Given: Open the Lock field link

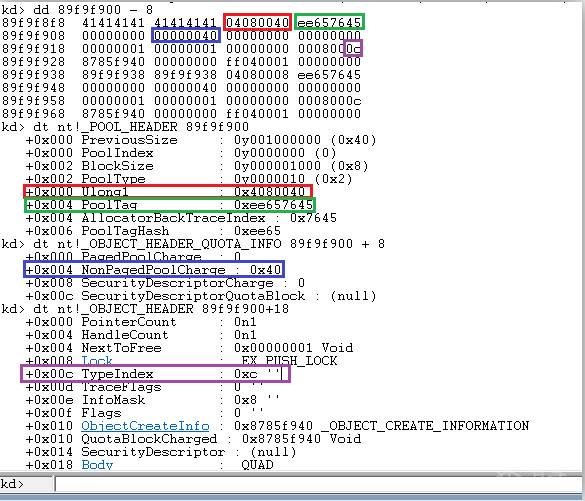Looking at the screenshot, I should [x=97, y=361].
